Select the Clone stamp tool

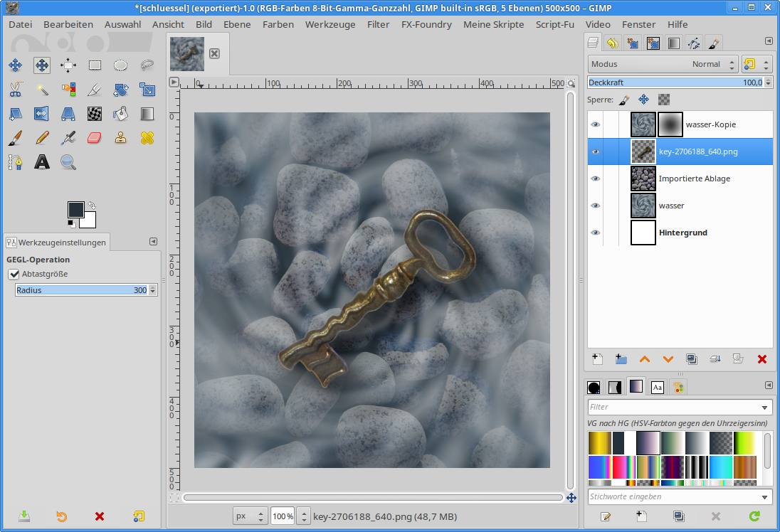121,137
